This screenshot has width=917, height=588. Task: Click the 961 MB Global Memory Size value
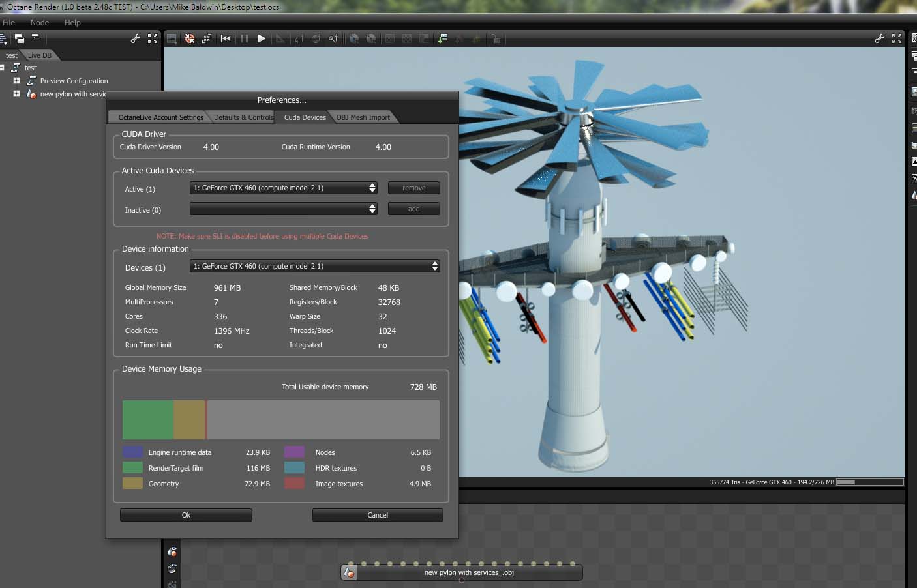click(x=227, y=287)
